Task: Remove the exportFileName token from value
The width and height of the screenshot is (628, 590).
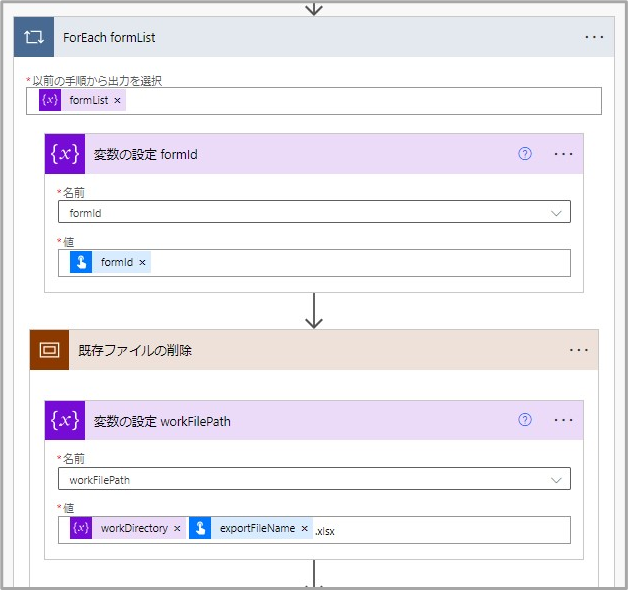Action: point(304,529)
